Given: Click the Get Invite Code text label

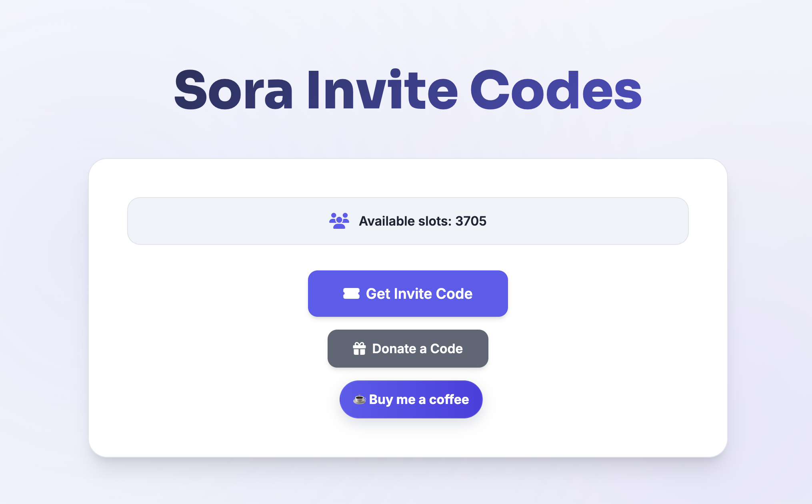Looking at the screenshot, I should click(419, 294).
